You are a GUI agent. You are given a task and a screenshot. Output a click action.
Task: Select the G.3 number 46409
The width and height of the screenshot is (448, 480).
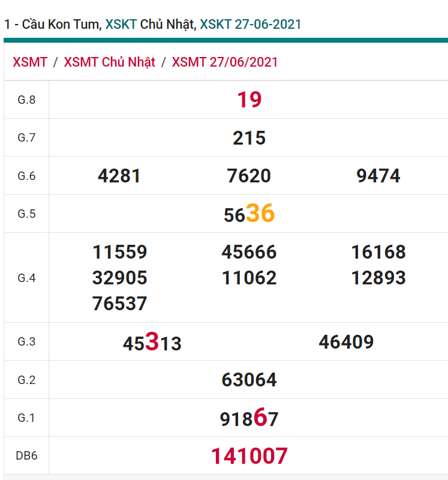[x=346, y=342]
